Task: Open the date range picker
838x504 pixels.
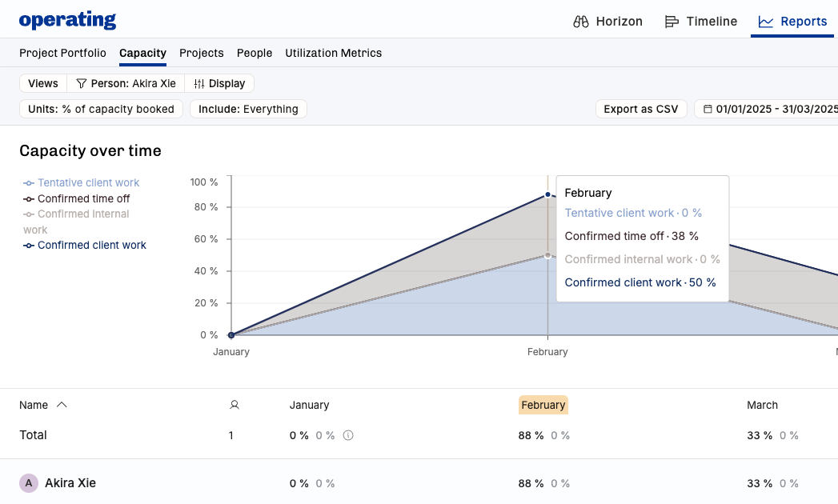Action: 768,110
